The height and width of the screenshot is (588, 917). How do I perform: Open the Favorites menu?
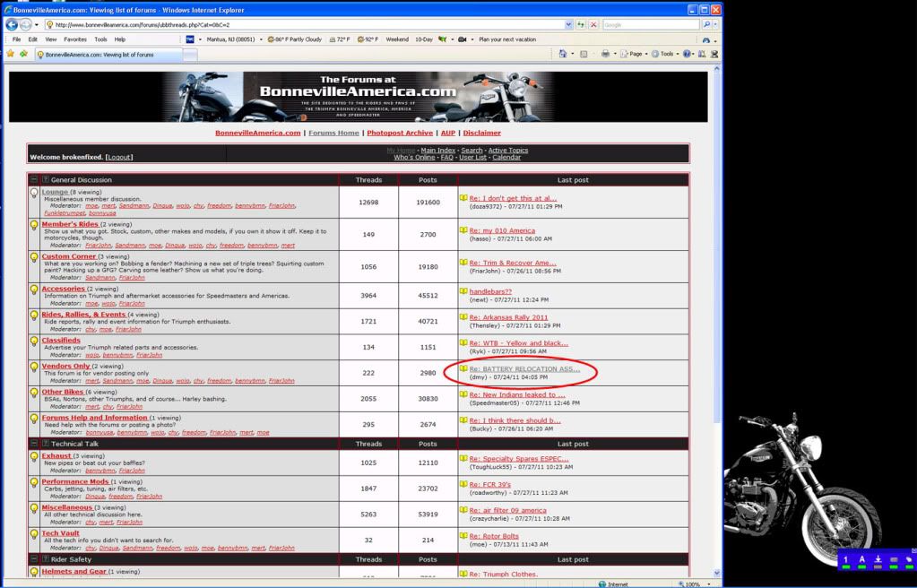pos(75,39)
